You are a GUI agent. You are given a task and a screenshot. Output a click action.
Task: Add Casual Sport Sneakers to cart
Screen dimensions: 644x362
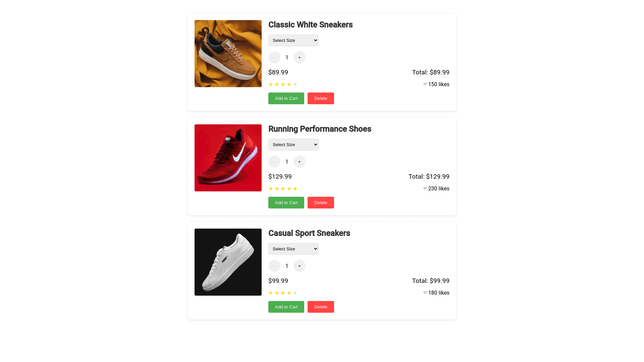tap(286, 307)
